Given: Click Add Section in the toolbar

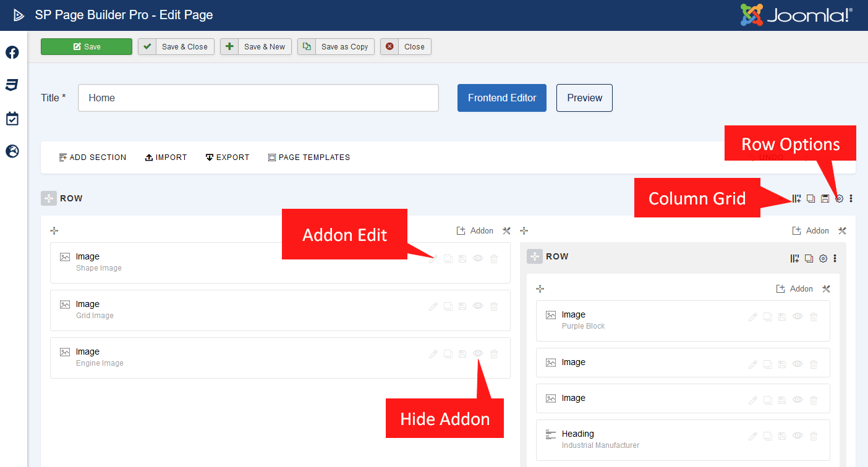Looking at the screenshot, I should pyautogui.click(x=93, y=158).
